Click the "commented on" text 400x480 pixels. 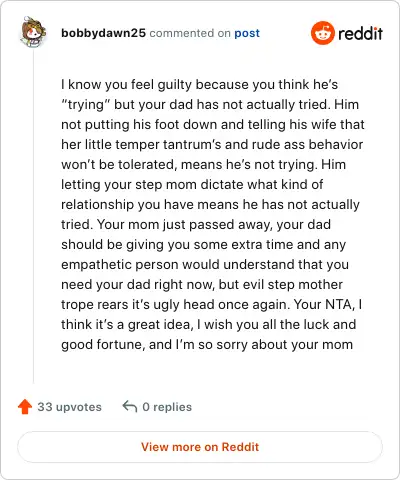pyautogui.click(x=190, y=33)
